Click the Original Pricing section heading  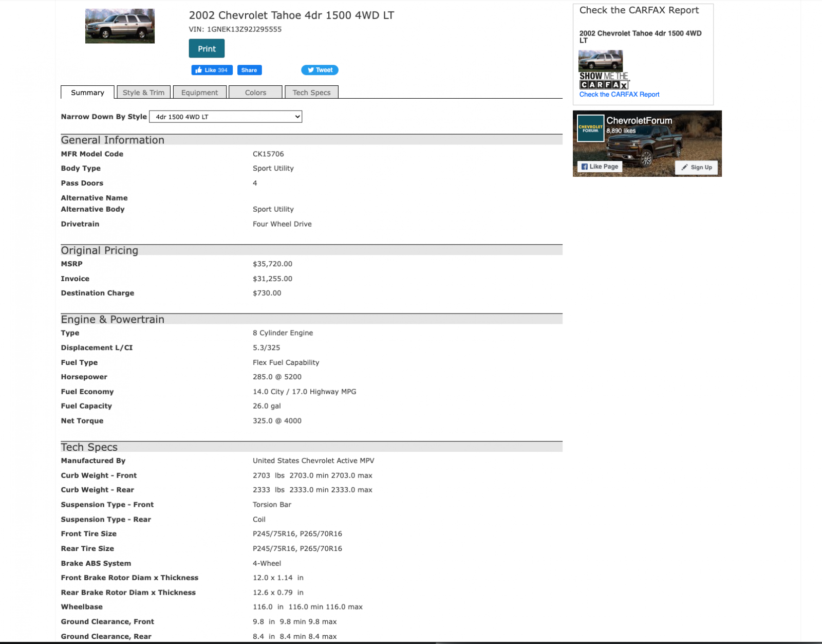pos(99,250)
